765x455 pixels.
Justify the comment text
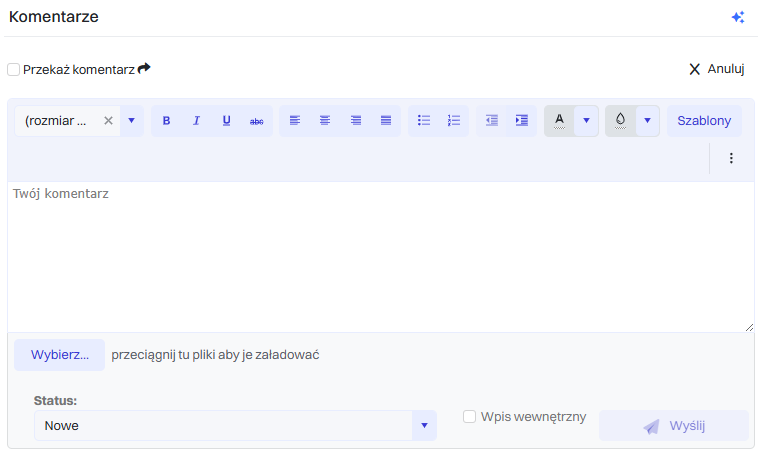coord(386,121)
